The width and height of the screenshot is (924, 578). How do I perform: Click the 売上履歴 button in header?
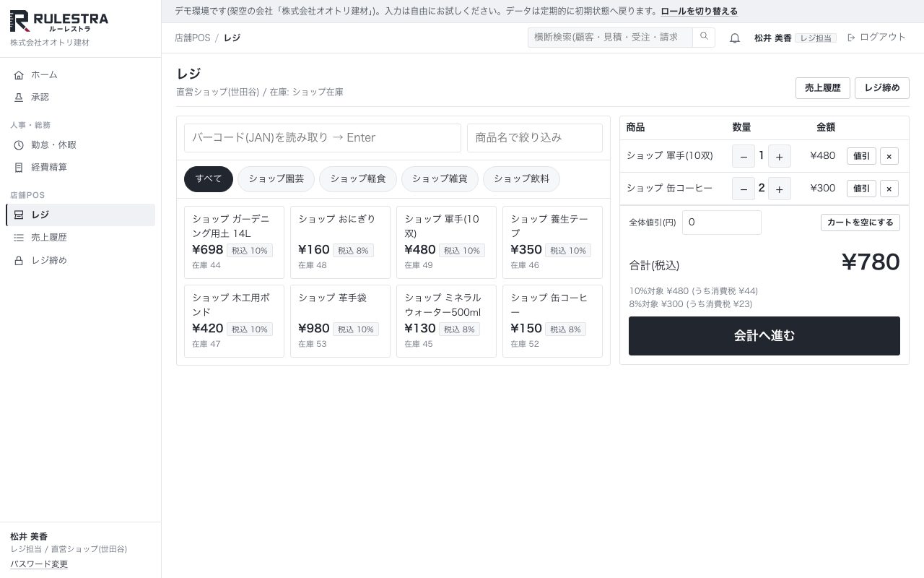823,88
